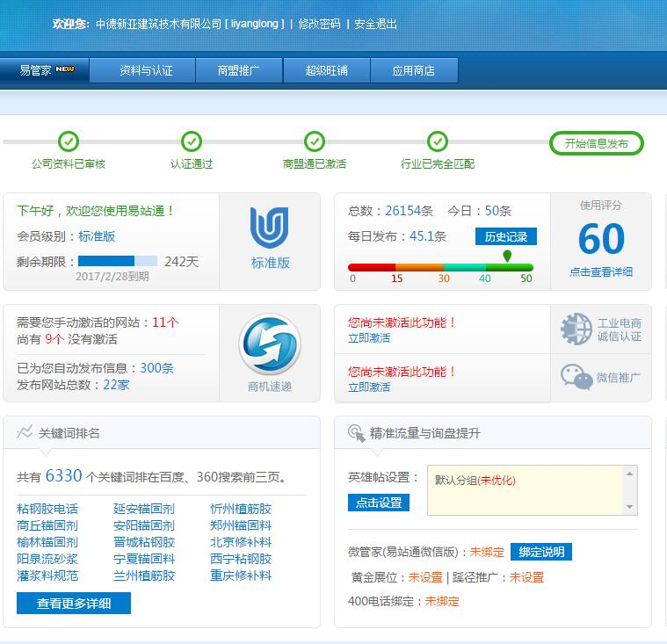Open the keyword 晋城粘钢胶
This screenshot has height=644, width=667.
144,542
